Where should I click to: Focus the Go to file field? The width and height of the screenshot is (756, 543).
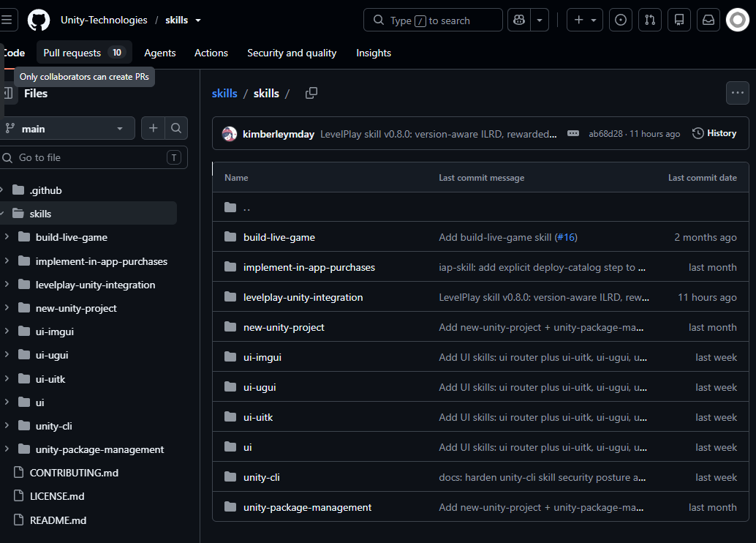[93, 157]
